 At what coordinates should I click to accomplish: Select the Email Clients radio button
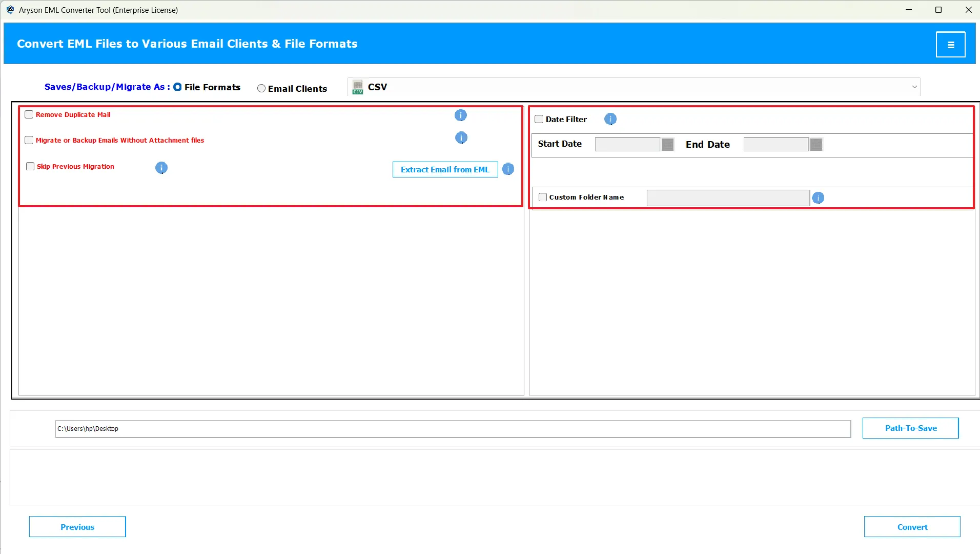pos(261,88)
